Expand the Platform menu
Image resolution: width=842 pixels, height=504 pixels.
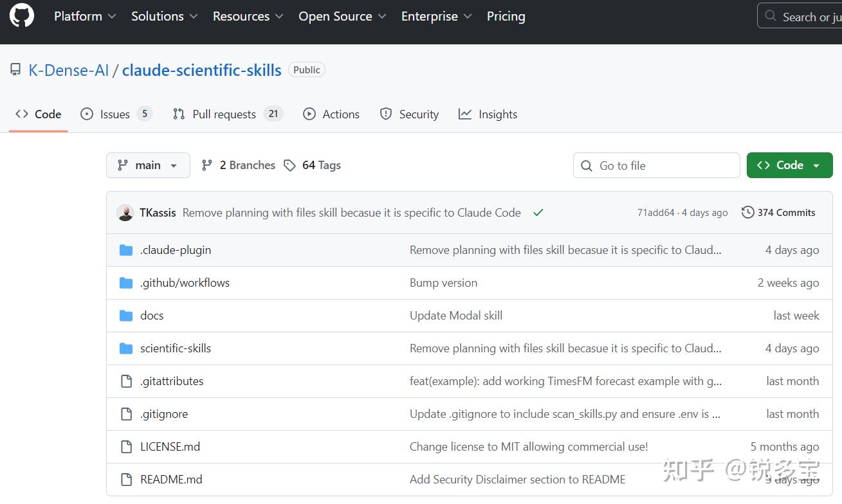[x=85, y=16]
